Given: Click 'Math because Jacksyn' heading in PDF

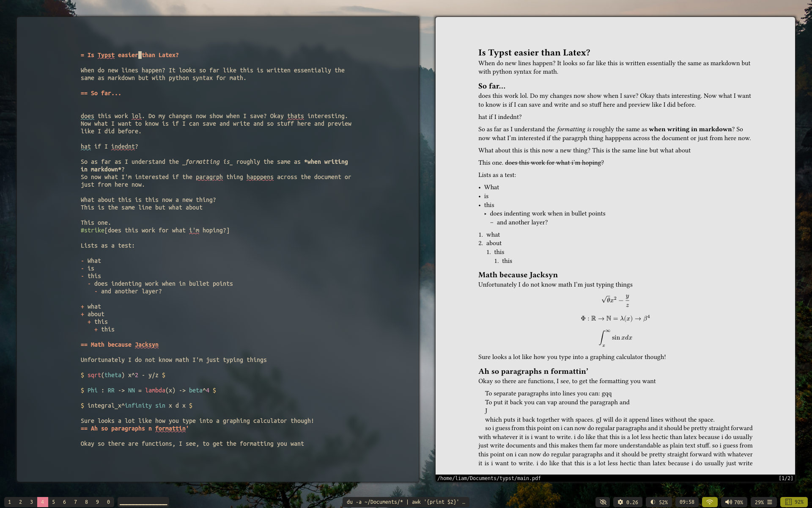Looking at the screenshot, I should click(x=518, y=275).
